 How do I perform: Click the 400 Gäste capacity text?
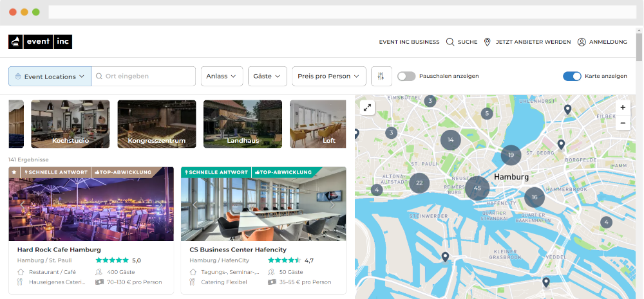(121, 272)
